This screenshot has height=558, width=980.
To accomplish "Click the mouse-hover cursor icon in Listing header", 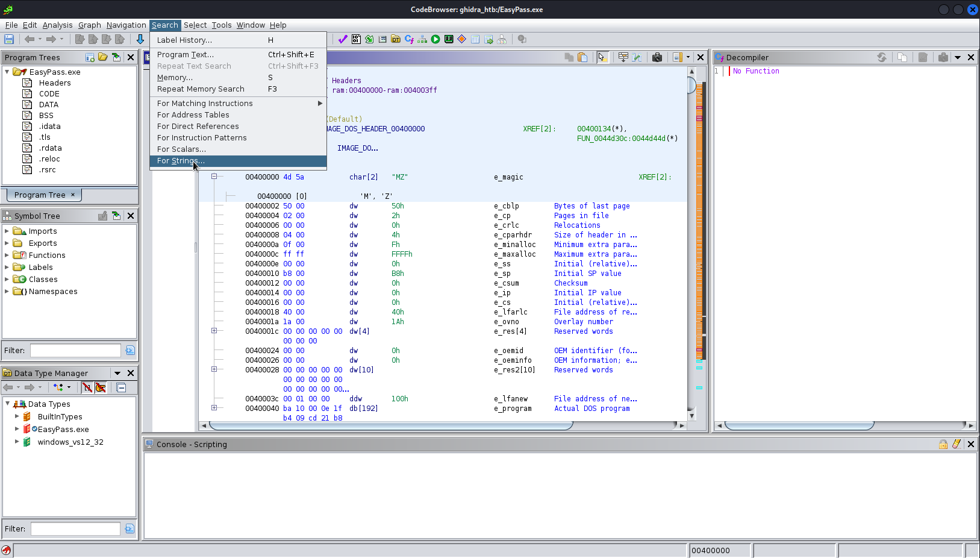I will coord(602,57).
